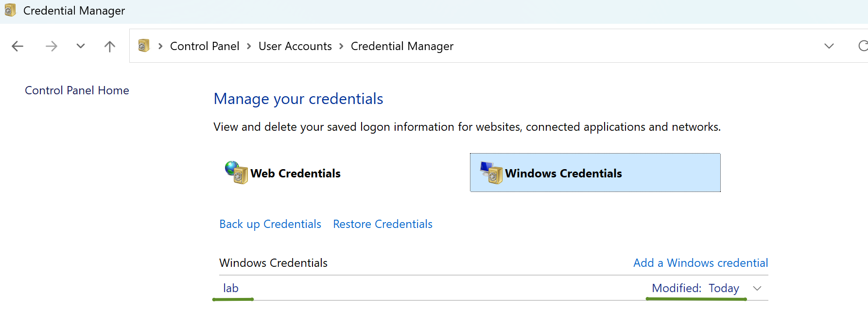Go back to the previous page
This screenshot has width=868, height=313.
tap(17, 46)
